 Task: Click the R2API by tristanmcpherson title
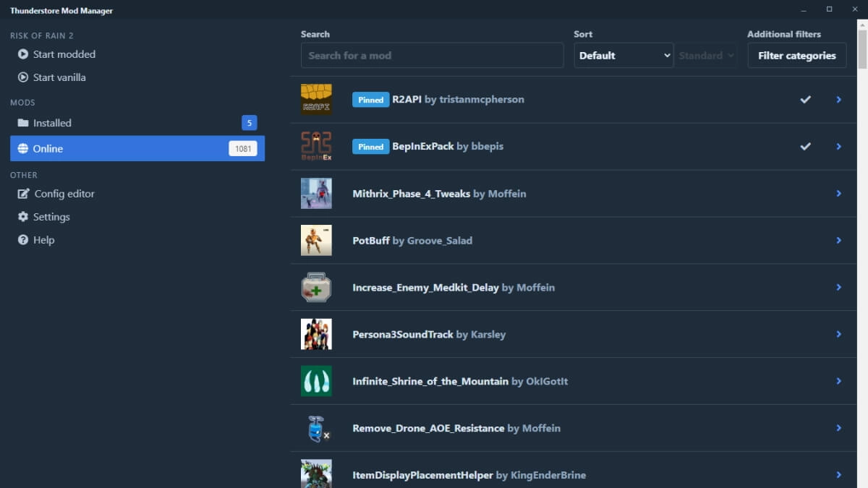click(x=458, y=99)
